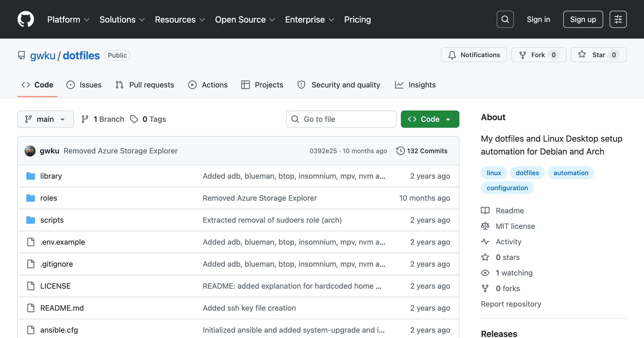This screenshot has height=338, width=644.
Task: Click the scales icon beside MIT license
Action: tap(485, 226)
